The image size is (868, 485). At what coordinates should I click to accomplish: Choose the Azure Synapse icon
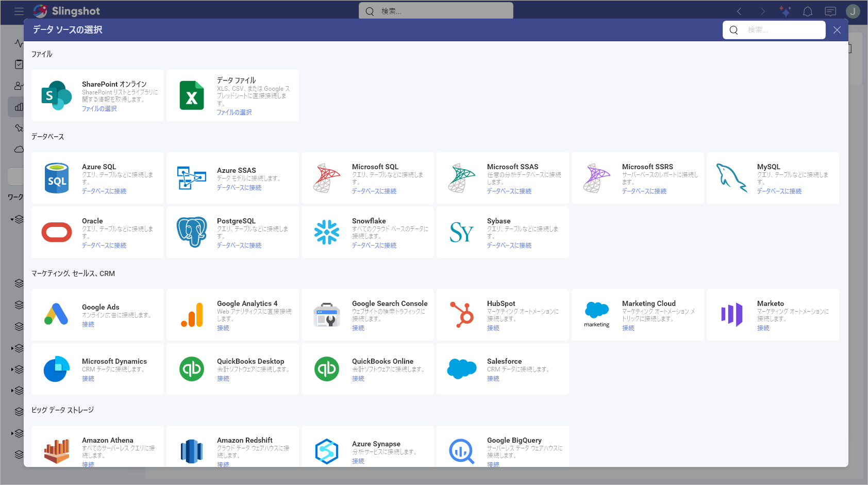tap(326, 451)
